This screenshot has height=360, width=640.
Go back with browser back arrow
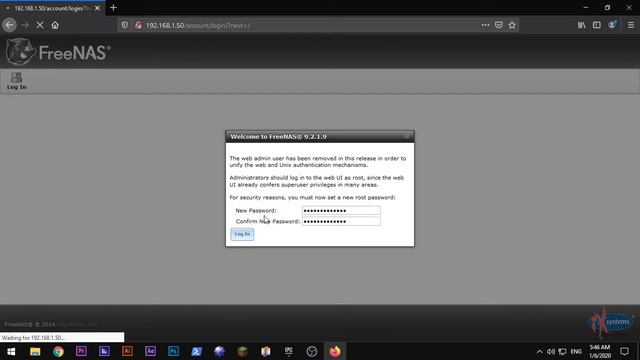pos(9,25)
